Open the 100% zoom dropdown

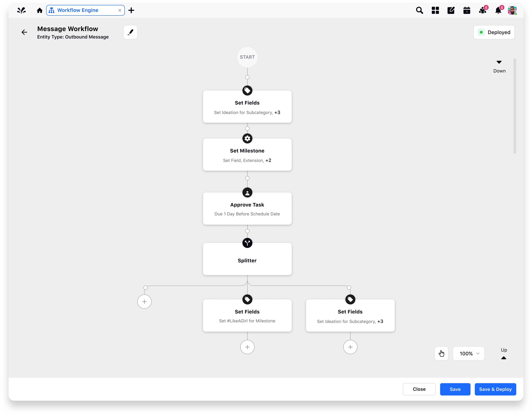coord(468,353)
